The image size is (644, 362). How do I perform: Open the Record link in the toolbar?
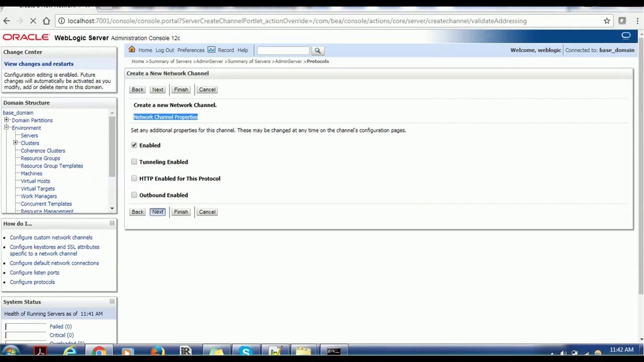point(226,50)
